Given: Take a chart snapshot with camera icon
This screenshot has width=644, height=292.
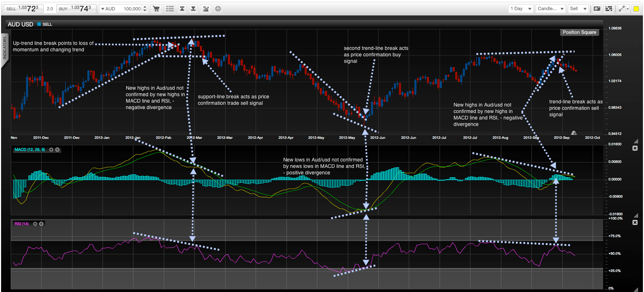Looking at the screenshot, I should point(597,9).
